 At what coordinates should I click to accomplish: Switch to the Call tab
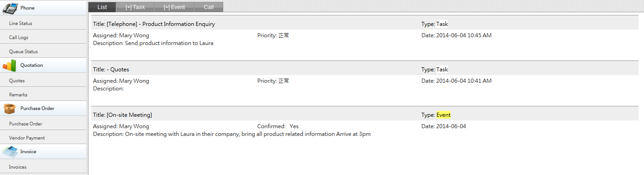209,7
